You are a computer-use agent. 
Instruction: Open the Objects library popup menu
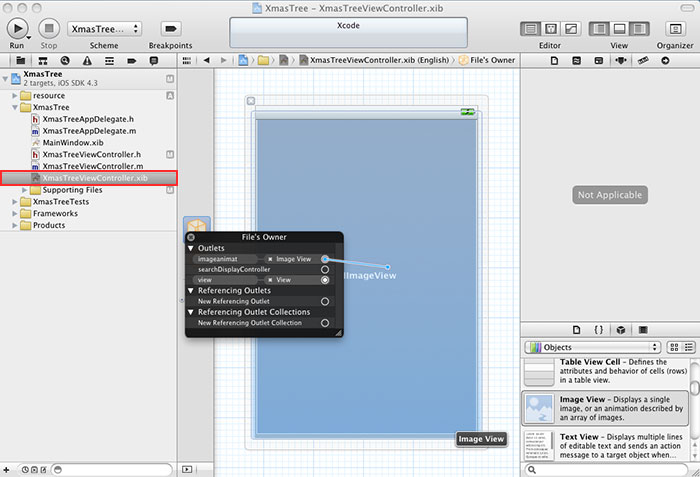(592, 347)
